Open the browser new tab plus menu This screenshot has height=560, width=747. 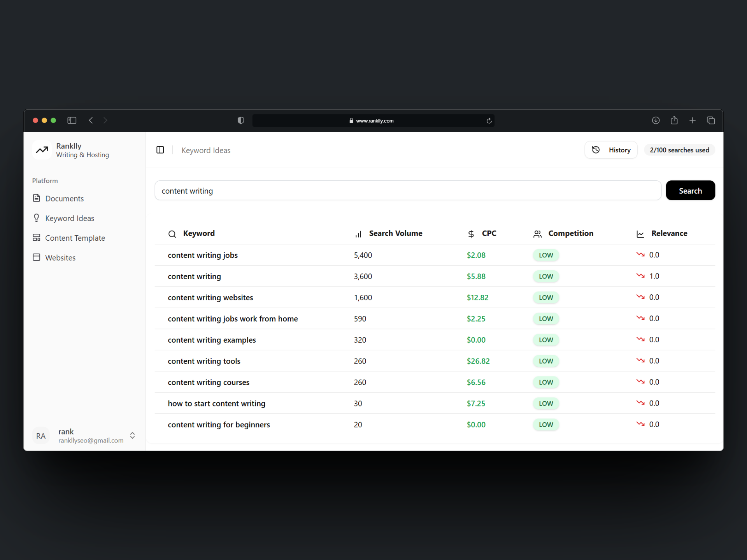point(693,121)
